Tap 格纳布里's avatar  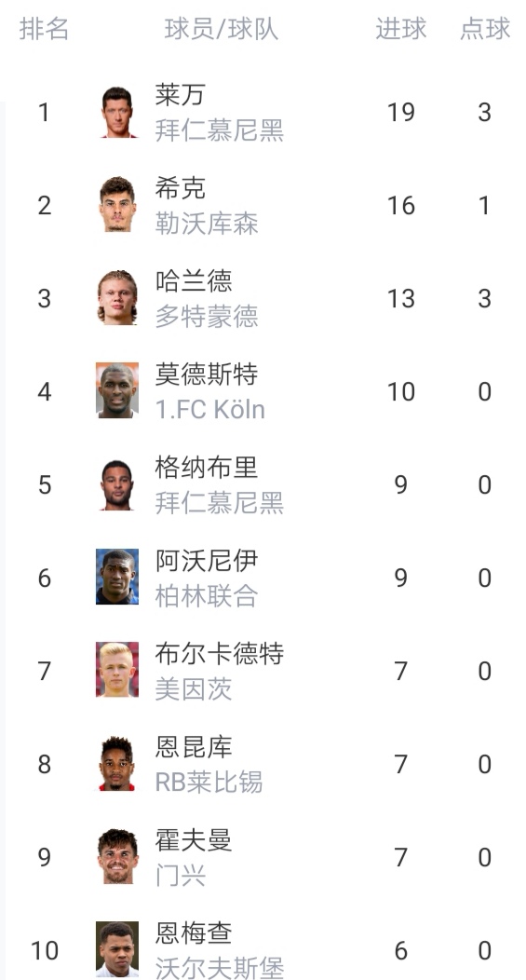(117, 483)
